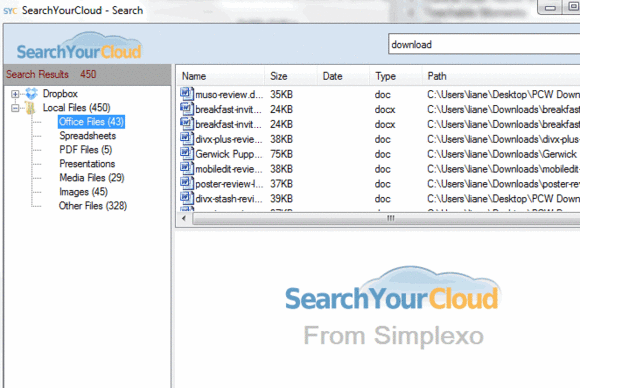Click the Local Files folder icon

click(x=30, y=108)
